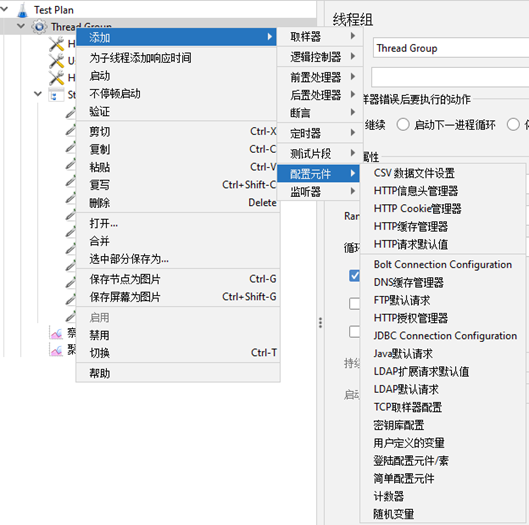Viewport: 529px width, 525px height.
Task: Open the 取样器 submenu
Action: pyautogui.click(x=320, y=36)
